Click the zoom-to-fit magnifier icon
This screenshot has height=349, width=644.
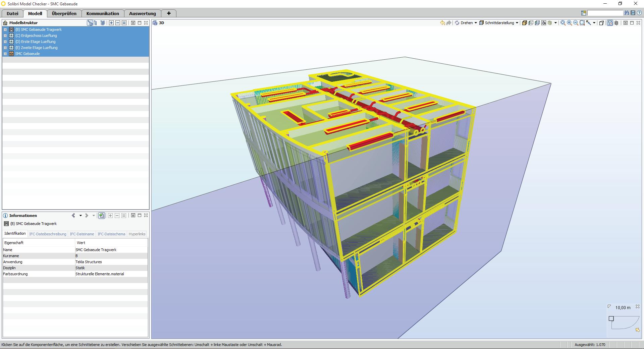pyautogui.click(x=563, y=23)
